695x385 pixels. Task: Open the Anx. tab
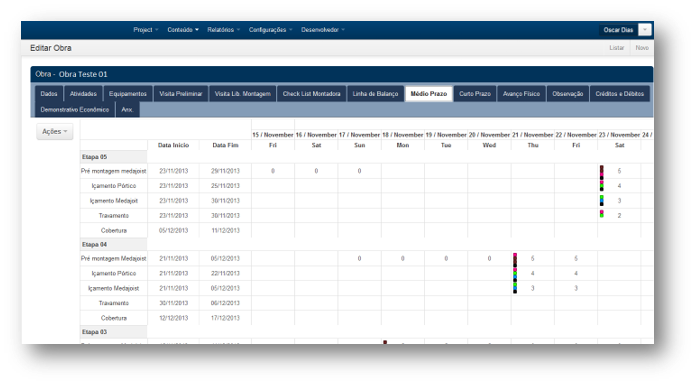click(x=128, y=109)
